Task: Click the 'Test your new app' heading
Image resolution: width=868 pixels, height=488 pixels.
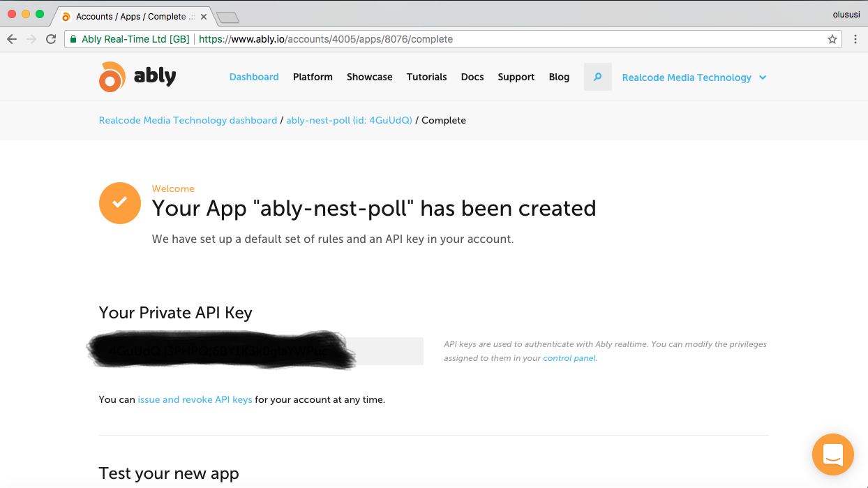Action: tap(169, 473)
